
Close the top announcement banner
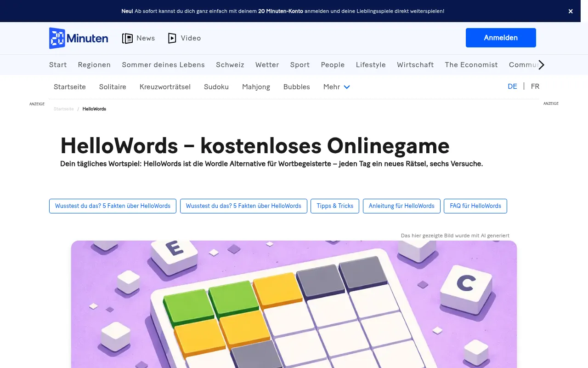click(571, 11)
